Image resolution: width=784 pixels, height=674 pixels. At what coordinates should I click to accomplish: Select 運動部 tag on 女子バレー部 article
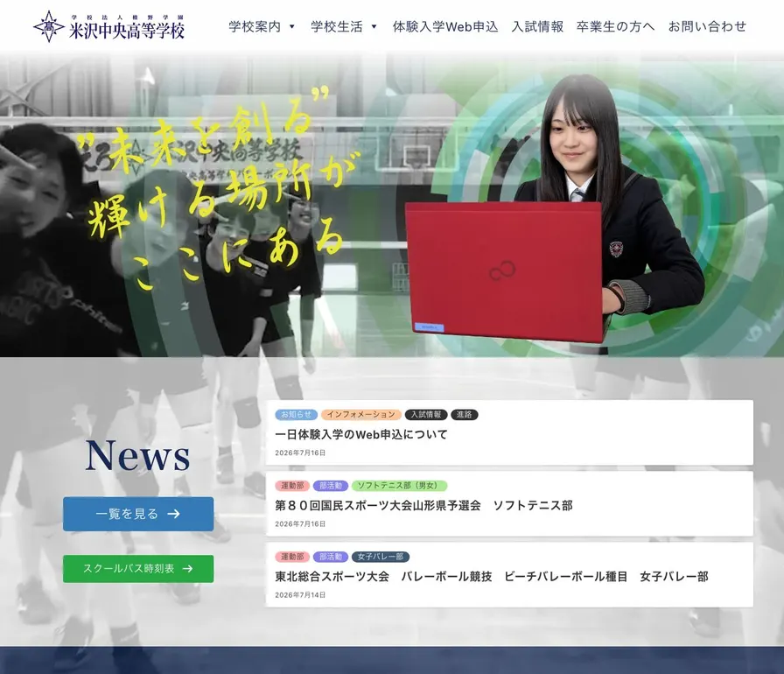tap(292, 557)
